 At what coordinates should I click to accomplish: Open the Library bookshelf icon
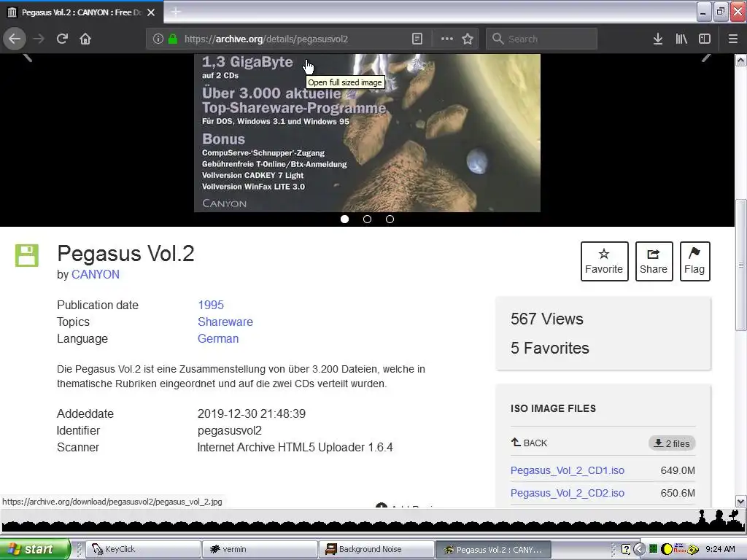pyautogui.click(x=681, y=39)
